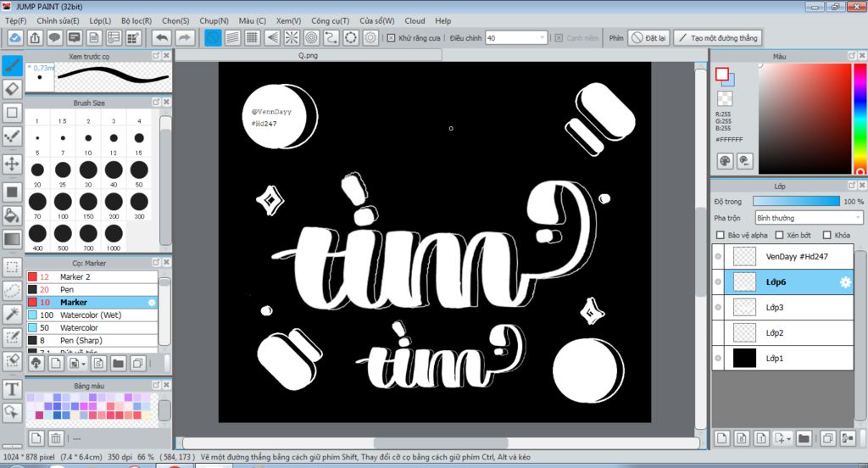Enable radial snap
The image size is (868, 468).
tap(292, 37)
